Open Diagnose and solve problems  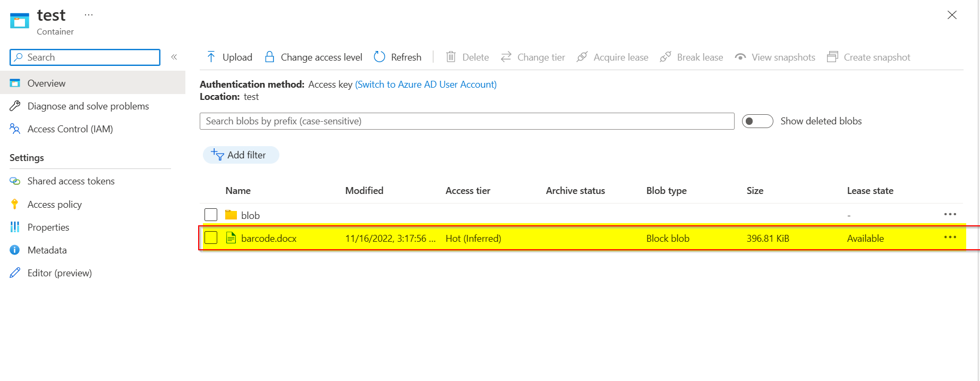[x=88, y=106]
